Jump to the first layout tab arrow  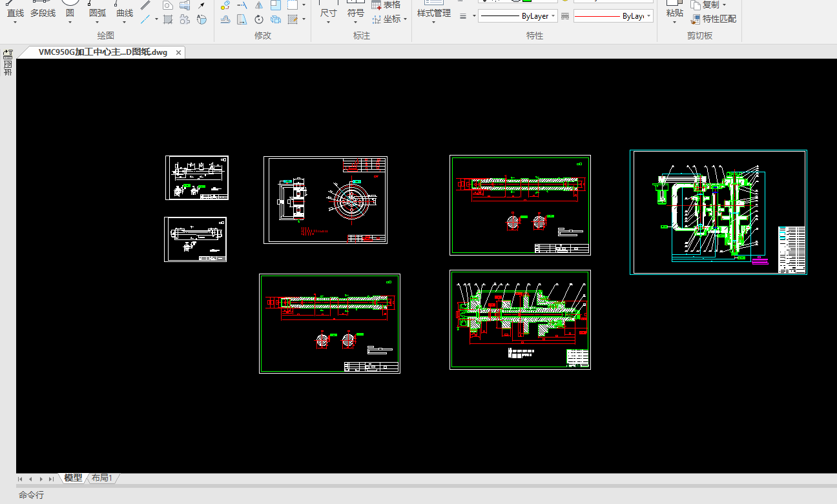[x=21, y=479]
